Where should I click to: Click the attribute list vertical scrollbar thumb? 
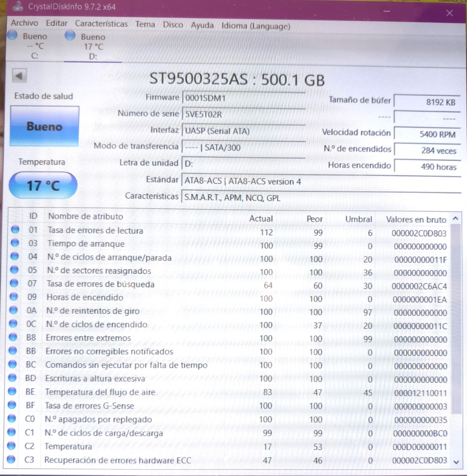coord(456,319)
